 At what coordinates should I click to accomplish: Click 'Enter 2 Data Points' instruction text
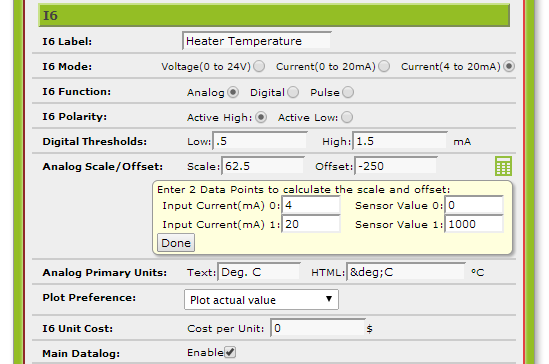click(304, 190)
